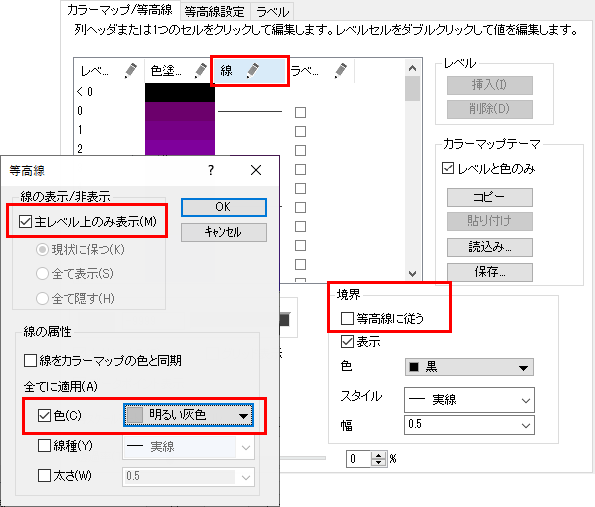This screenshot has width=595, height=507.
Task: Select 全て隠す(H) radio button
Action: 42,298
